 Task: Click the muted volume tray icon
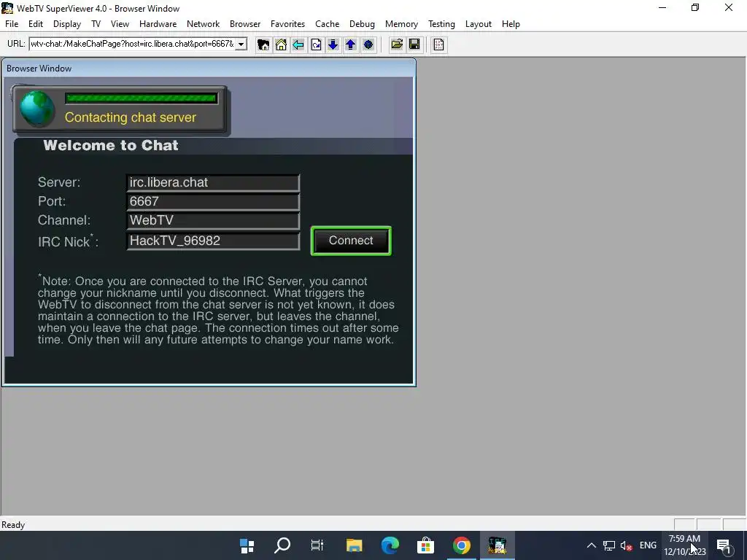click(x=627, y=545)
